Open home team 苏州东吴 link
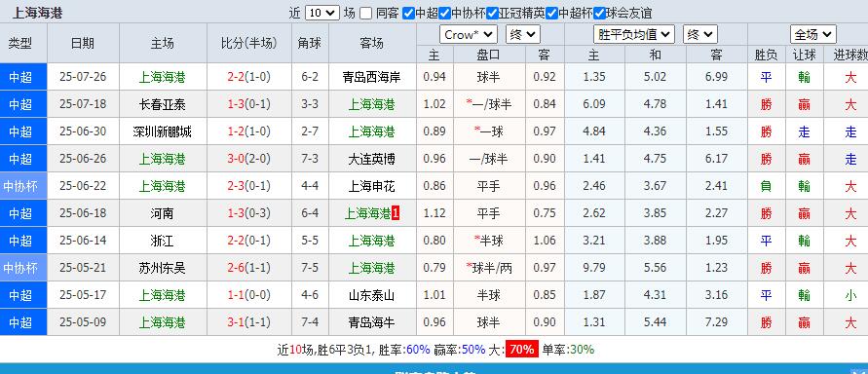Screen dimensions: 868x374 pos(163,268)
